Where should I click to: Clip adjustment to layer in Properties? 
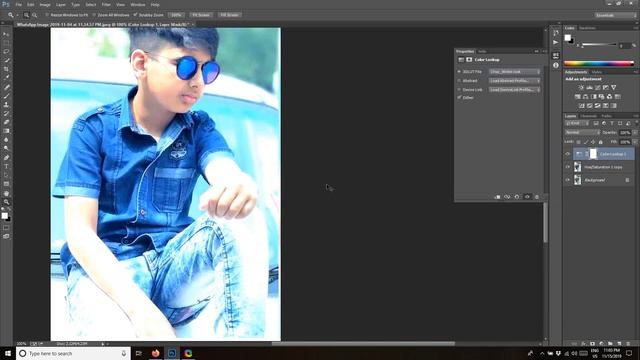[498, 197]
